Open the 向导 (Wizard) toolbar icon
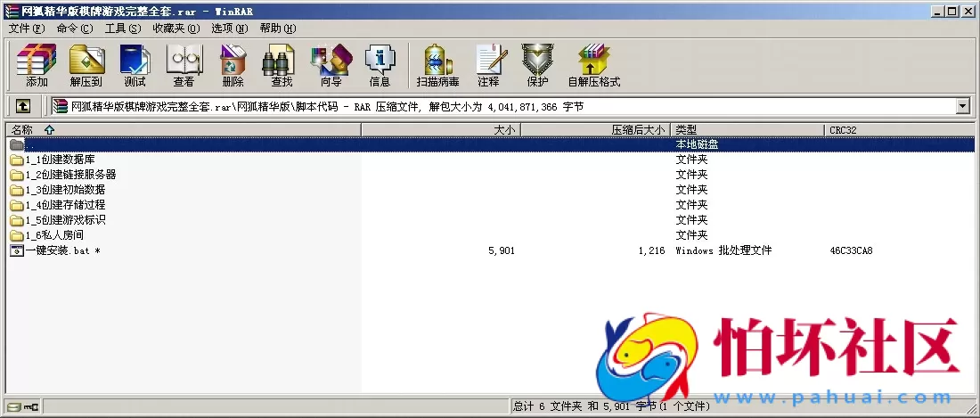This screenshot has width=980, height=418. pos(331,65)
